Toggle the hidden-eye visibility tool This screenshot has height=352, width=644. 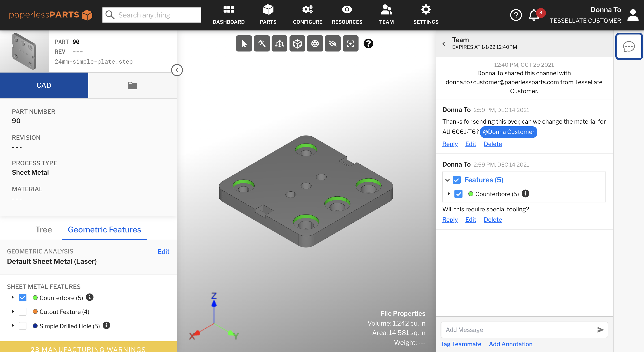[333, 44]
